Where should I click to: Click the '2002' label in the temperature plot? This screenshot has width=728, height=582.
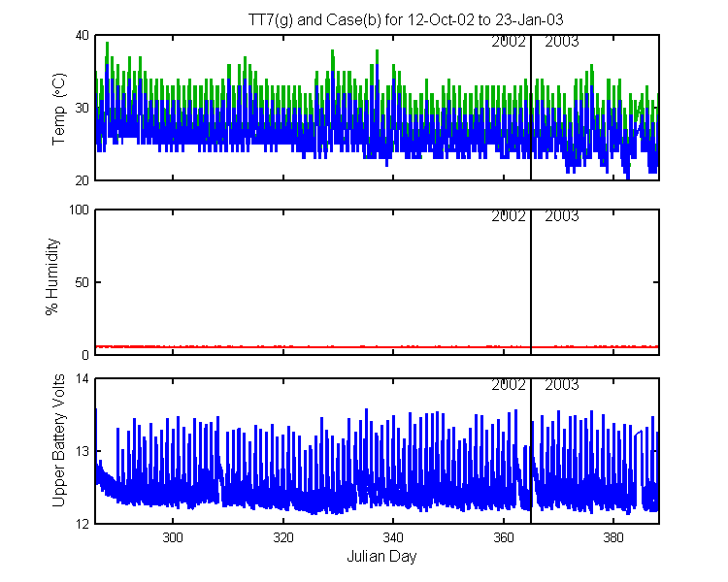pyautogui.click(x=509, y=42)
